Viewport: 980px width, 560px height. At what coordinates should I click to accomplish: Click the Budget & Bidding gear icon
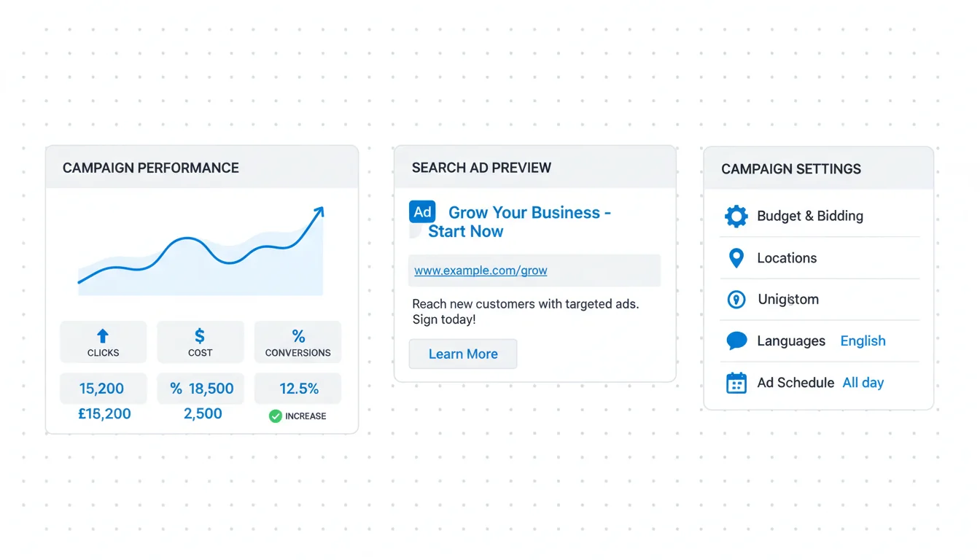[736, 216]
